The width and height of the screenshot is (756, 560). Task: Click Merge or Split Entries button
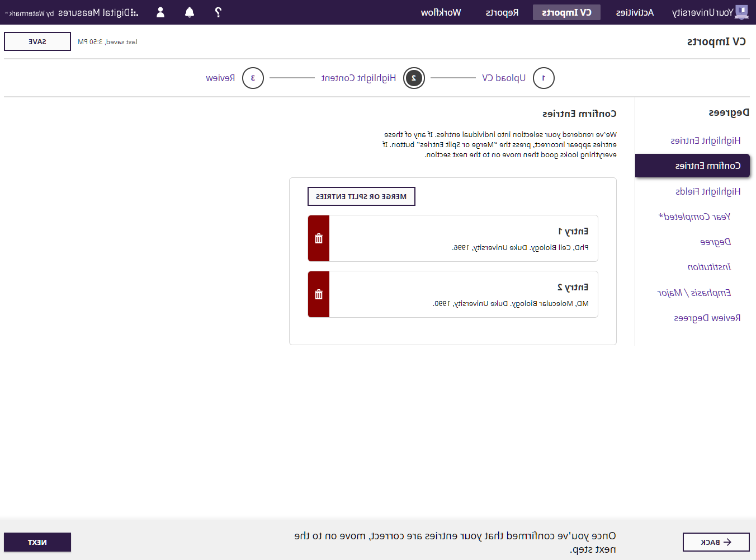361,196
